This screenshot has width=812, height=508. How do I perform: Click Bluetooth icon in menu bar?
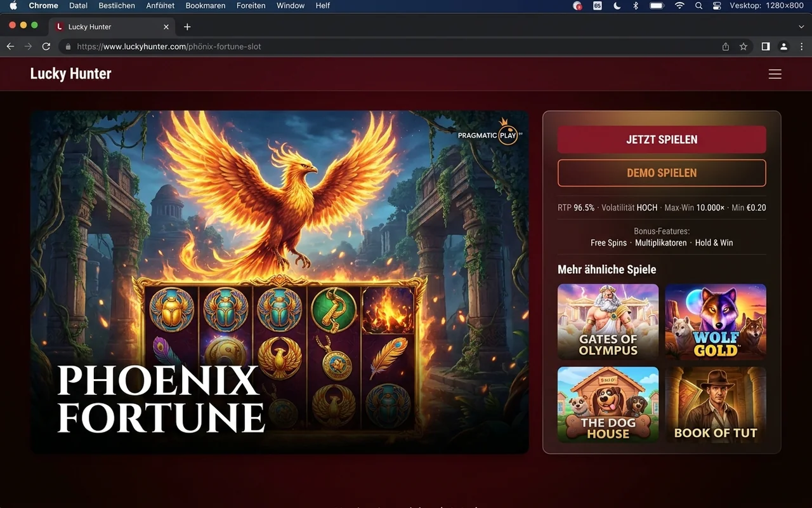coord(636,6)
